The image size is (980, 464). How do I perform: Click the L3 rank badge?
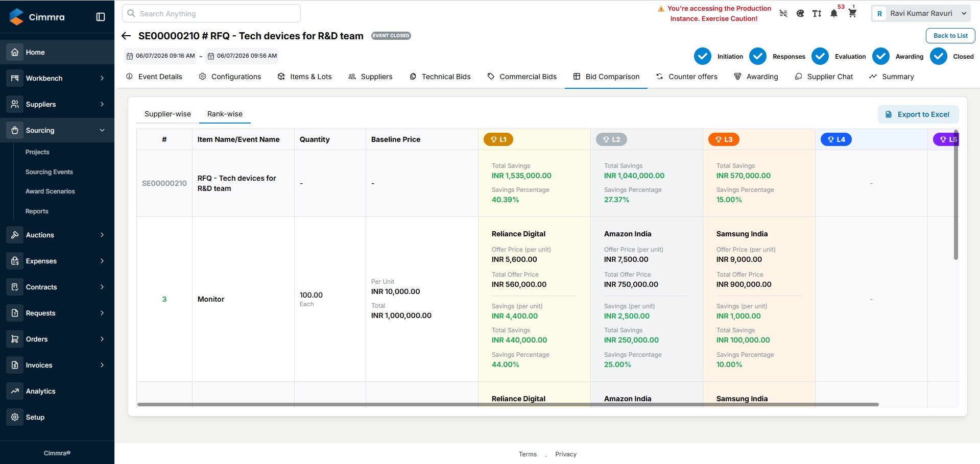[x=724, y=139]
